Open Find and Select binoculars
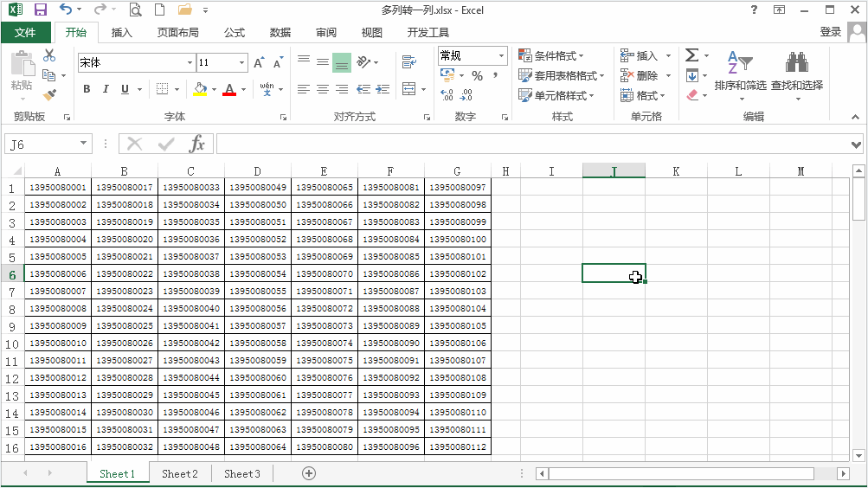The image size is (868, 488). (x=796, y=76)
